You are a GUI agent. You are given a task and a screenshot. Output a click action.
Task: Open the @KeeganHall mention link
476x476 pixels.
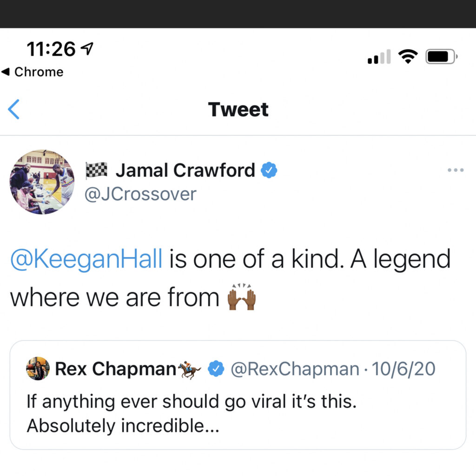(x=86, y=259)
